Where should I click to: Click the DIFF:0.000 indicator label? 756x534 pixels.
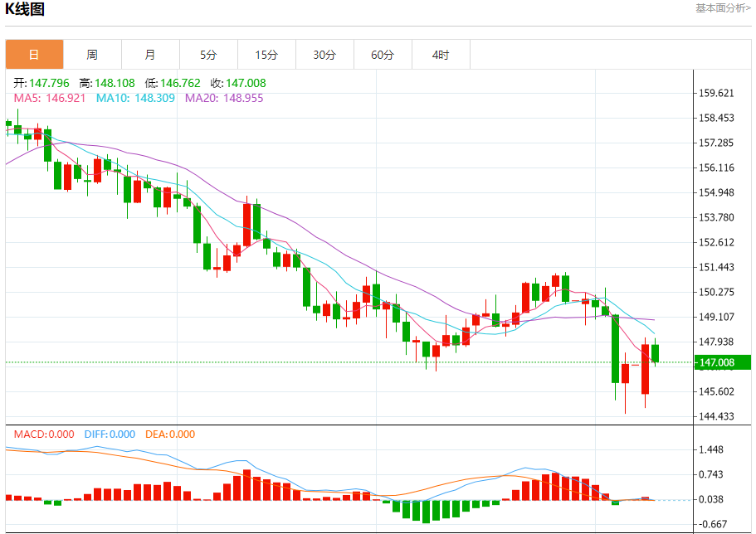tap(110, 434)
